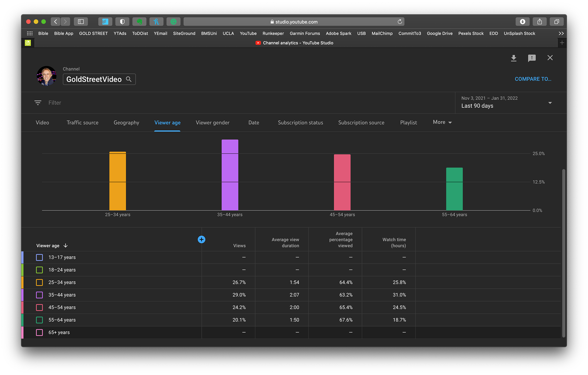The width and height of the screenshot is (588, 375).
Task: Click the COMPARE TO link
Action: (533, 79)
